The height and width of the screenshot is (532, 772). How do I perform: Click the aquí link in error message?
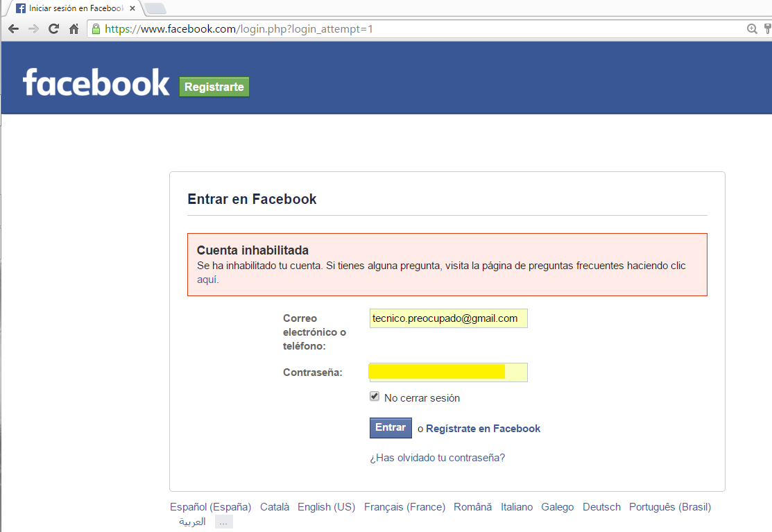pyautogui.click(x=207, y=280)
